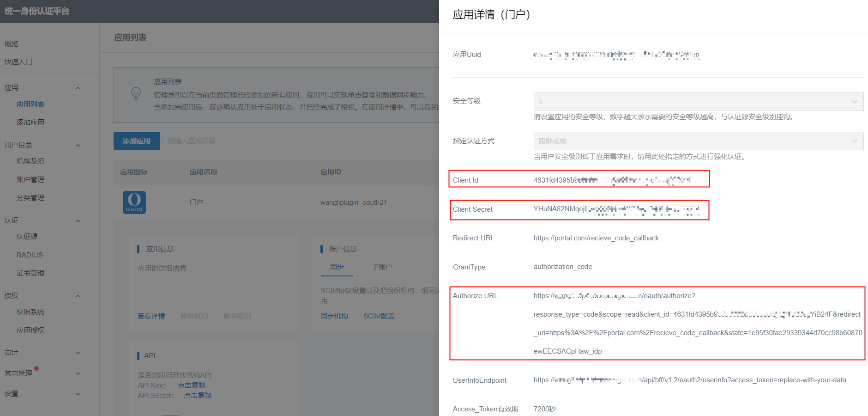The height and width of the screenshot is (416, 868).
Task: Expand the 设置 sidebar section
Action: coord(78,394)
